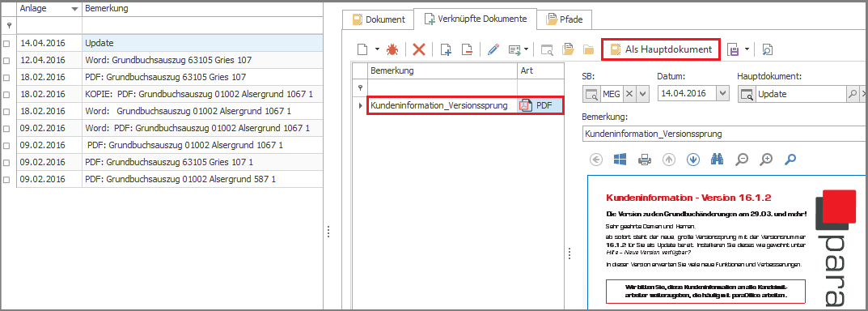Click the purple save disk icon
This screenshot has height=311, width=868.
(x=734, y=49)
